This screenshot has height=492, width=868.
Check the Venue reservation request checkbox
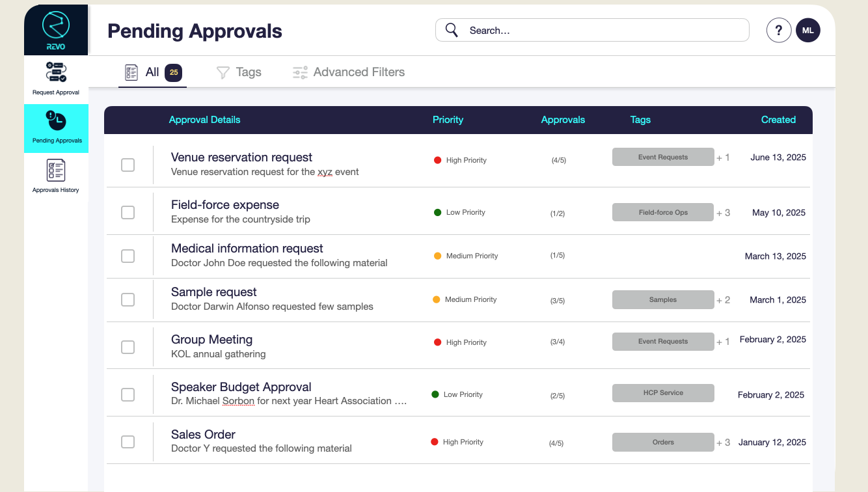(128, 165)
